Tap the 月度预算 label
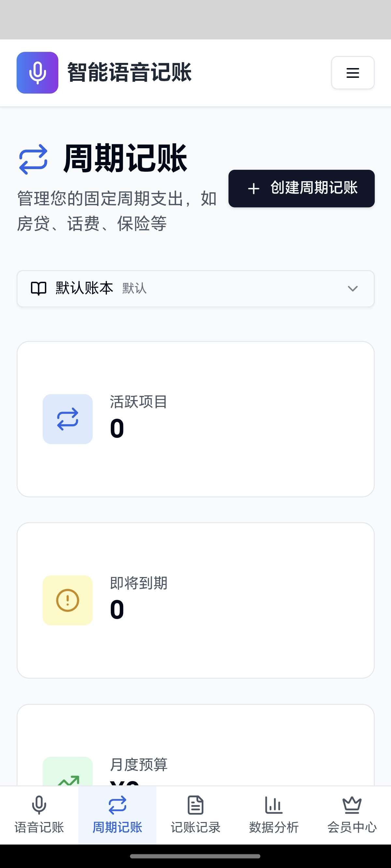Viewport: 391px width, 868px height. [139, 764]
